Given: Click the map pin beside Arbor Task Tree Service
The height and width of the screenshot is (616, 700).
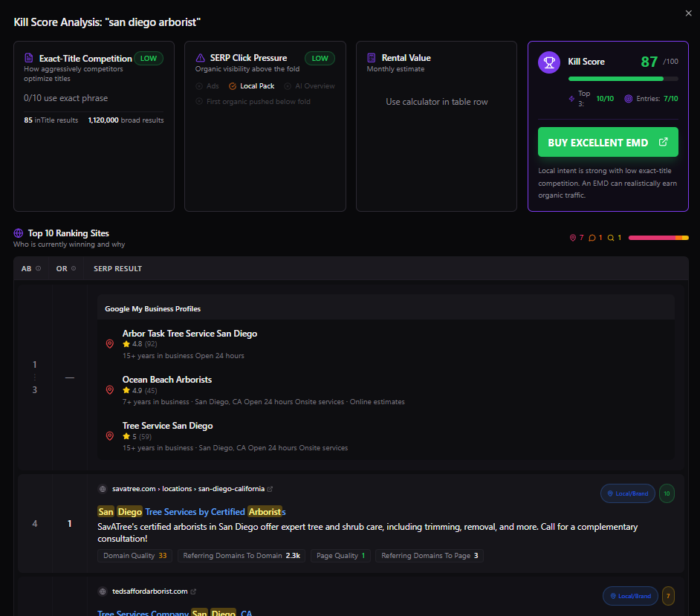Looking at the screenshot, I should 110,344.
